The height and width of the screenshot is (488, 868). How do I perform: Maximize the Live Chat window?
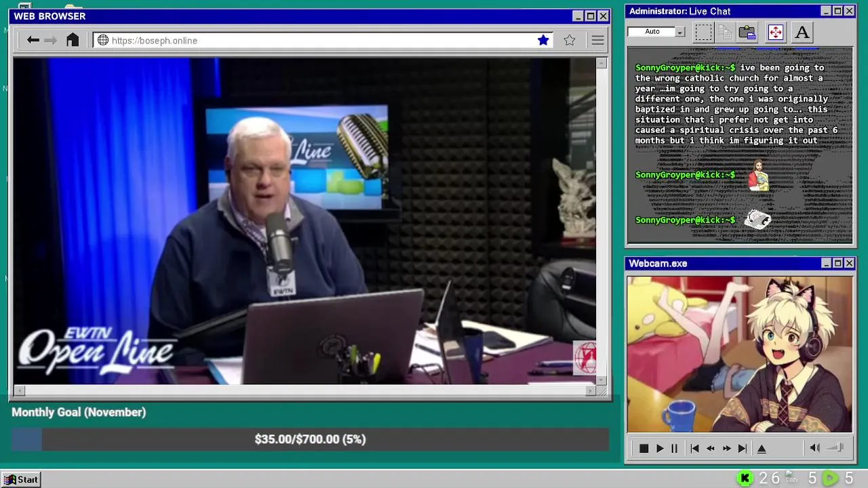tap(837, 11)
